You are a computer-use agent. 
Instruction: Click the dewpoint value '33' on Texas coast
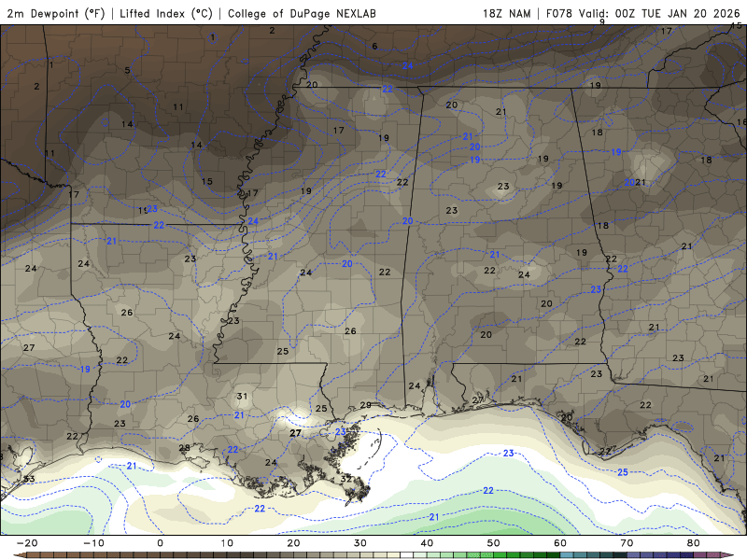pos(29,479)
